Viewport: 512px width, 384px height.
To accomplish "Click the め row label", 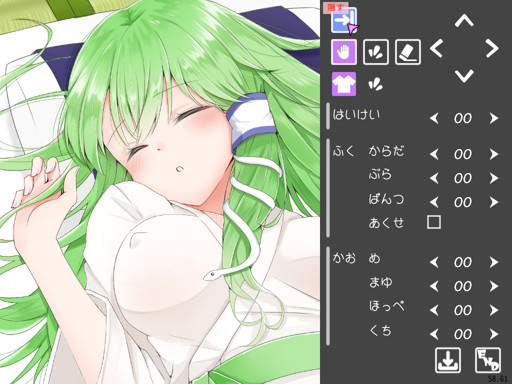I will point(374,258).
